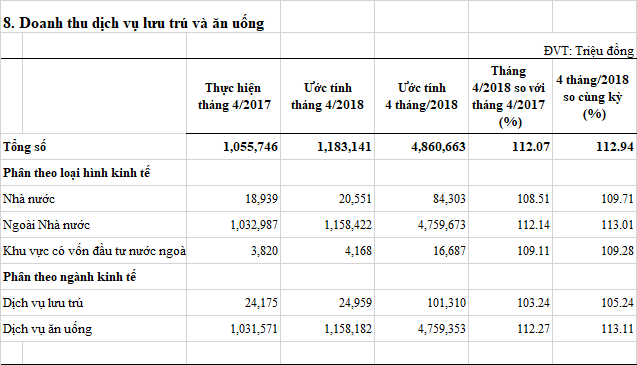Click the Nhà nước value 20,551
The image size is (637, 365).
coord(355,199)
